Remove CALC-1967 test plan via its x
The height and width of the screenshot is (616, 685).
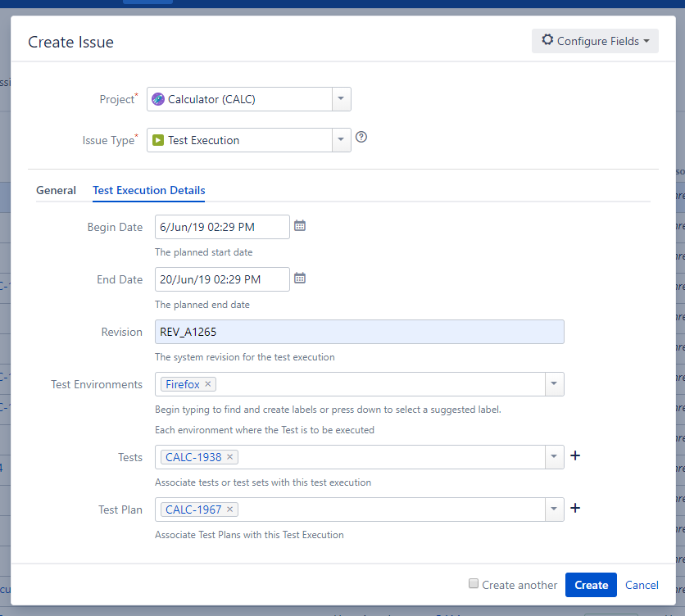pyautogui.click(x=229, y=510)
